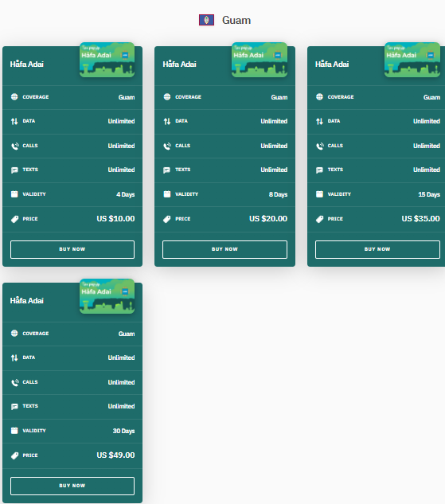Click the Håfa Adai title of the 4 Days plan
Screen dimensions: 445x504
click(26, 64)
